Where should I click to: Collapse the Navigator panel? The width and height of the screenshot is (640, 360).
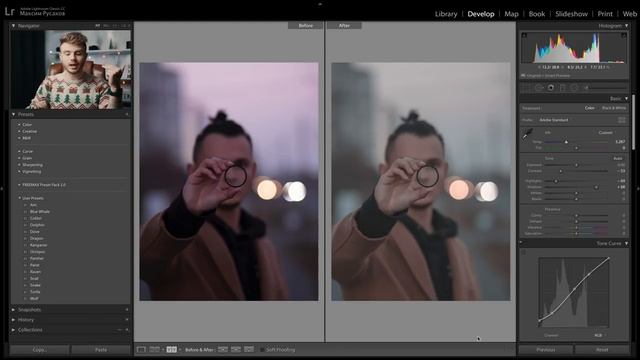pos(13,26)
